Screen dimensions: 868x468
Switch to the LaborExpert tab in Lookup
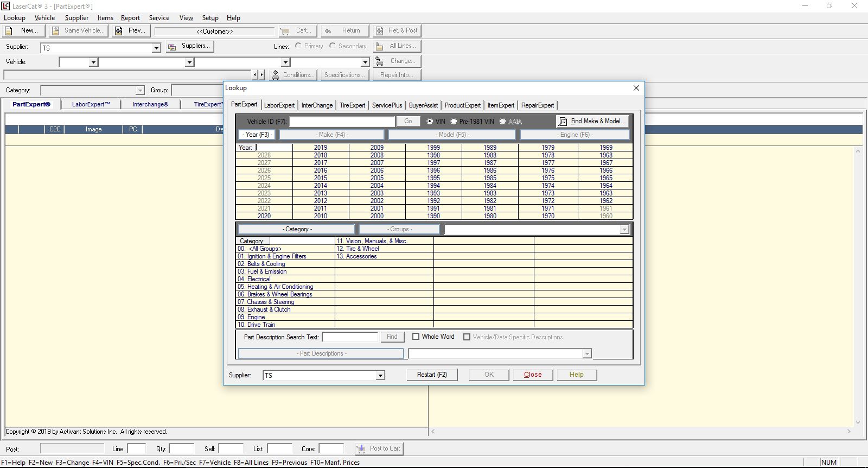pos(279,105)
